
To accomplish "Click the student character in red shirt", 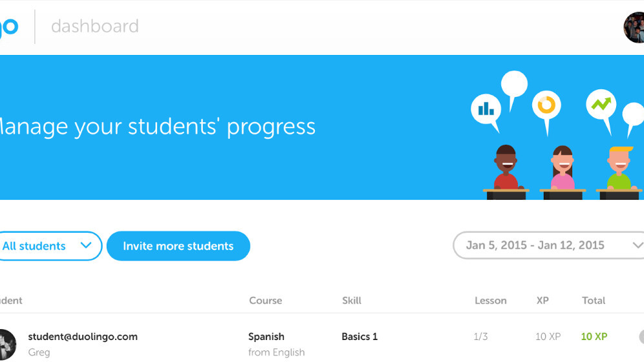I will click(x=506, y=171).
